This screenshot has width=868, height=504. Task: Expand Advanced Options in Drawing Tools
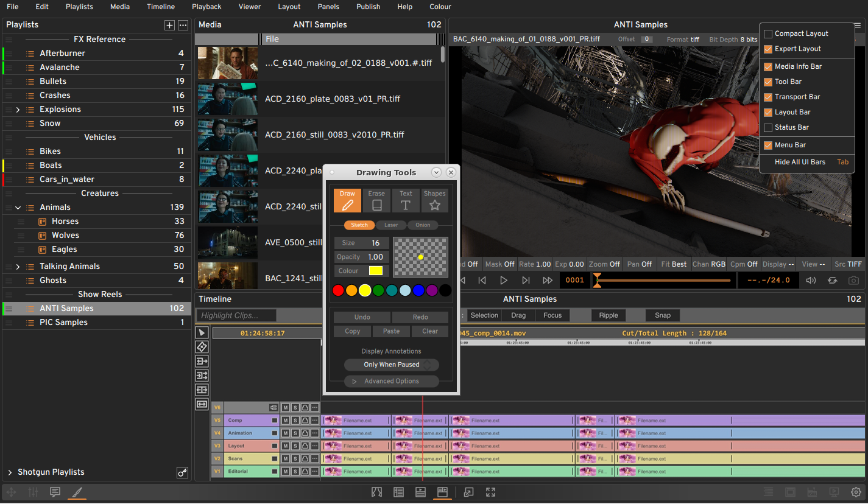pyautogui.click(x=391, y=380)
